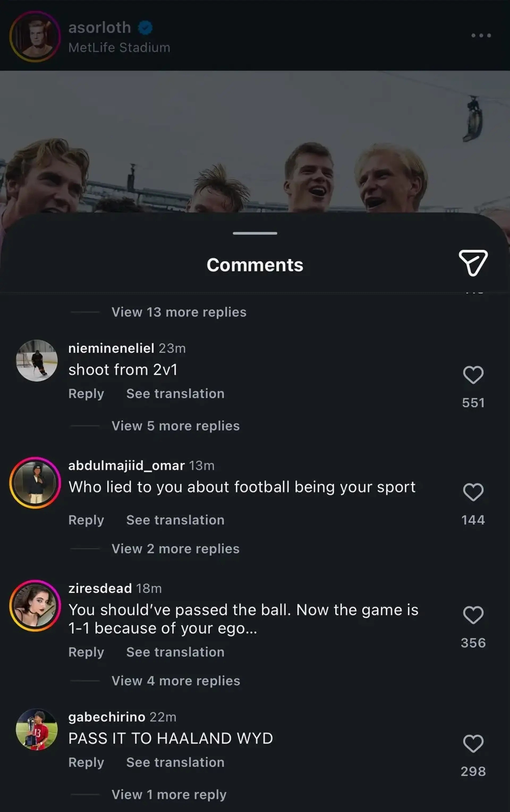Expand View 13 more replies
This screenshot has height=812, width=510.
click(179, 312)
